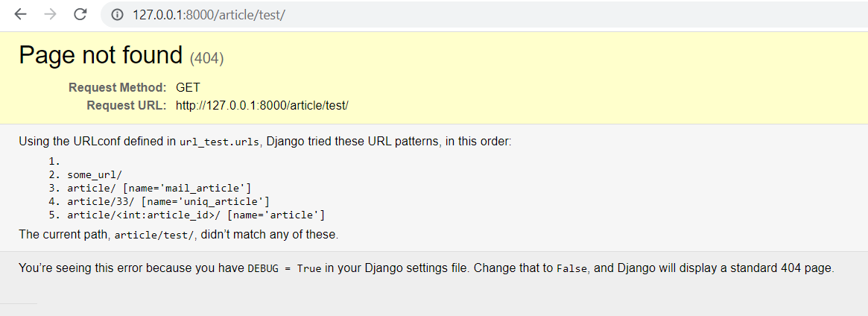Screen dimensions: 868x316
Task: Click the http://127.0.0.1:8000/article/test/ request URL value
Action: coord(262,105)
